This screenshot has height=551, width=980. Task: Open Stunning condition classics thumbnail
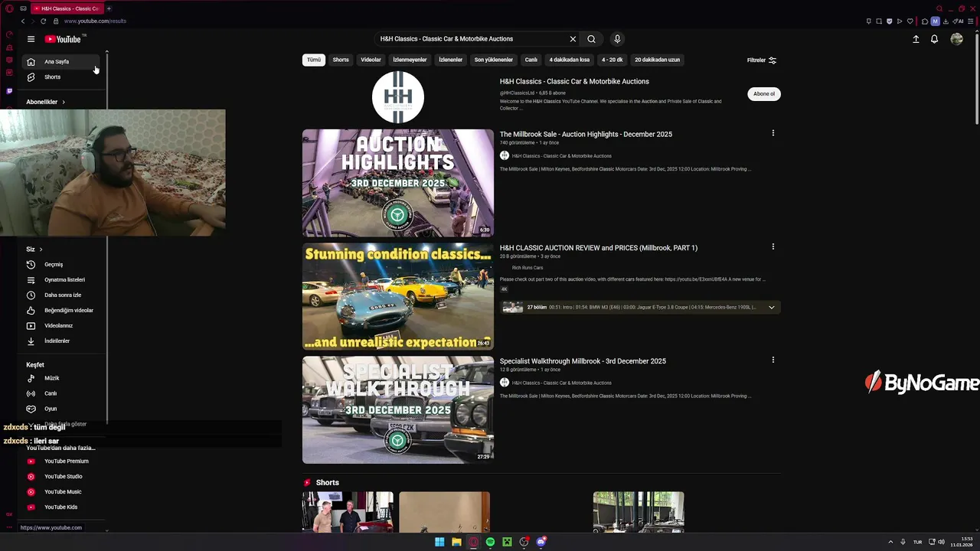pyautogui.click(x=398, y=296)
